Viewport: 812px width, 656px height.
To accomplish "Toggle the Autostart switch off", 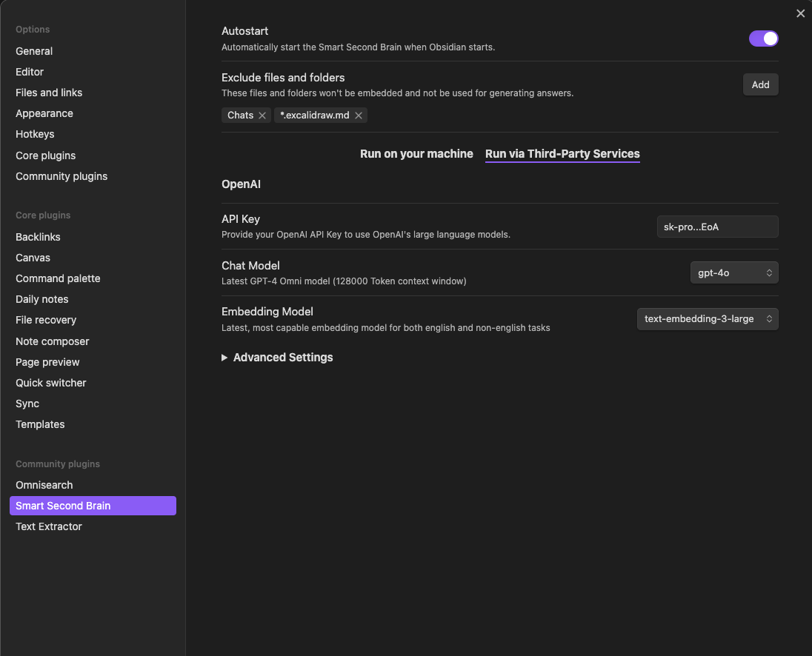I will pyautogui.click(x=763, y=39).
